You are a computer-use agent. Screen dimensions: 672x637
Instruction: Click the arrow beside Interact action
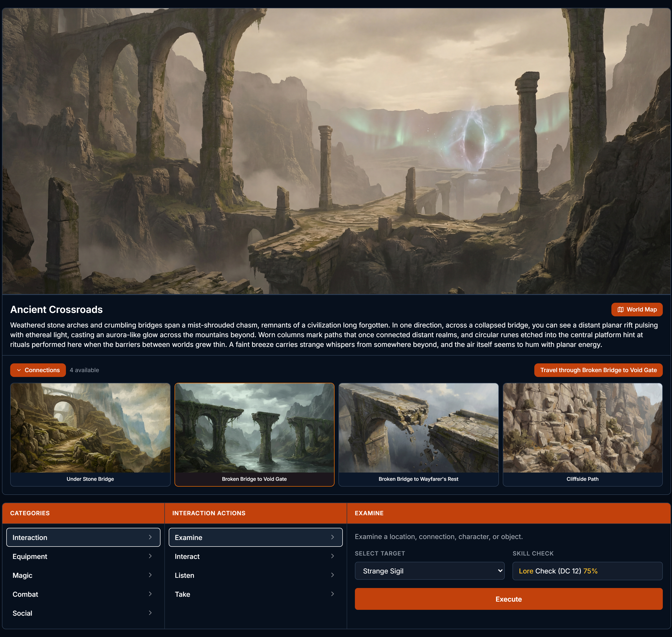pyautogui.click(x=332, y=556)
